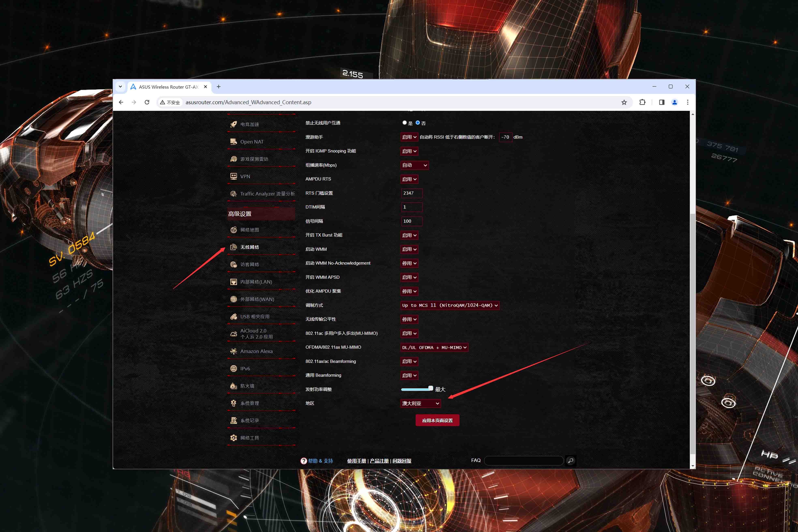Click the Traffic Analyzer icon
This screenshot has height=532, width=798.
pos(233,194)
